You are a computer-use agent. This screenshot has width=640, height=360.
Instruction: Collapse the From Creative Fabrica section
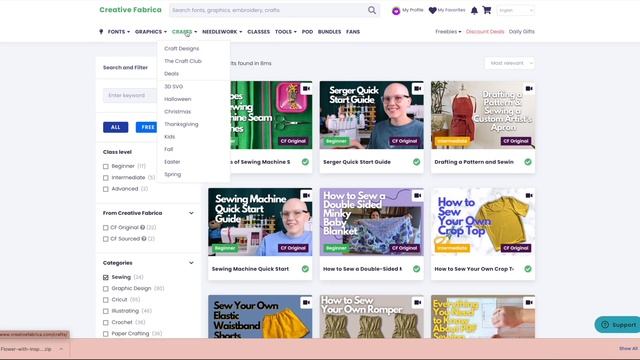(191, 213)
